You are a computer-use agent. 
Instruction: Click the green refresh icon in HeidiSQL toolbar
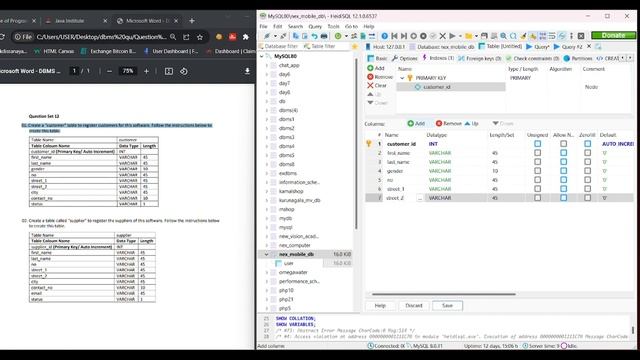coord(338,36)
